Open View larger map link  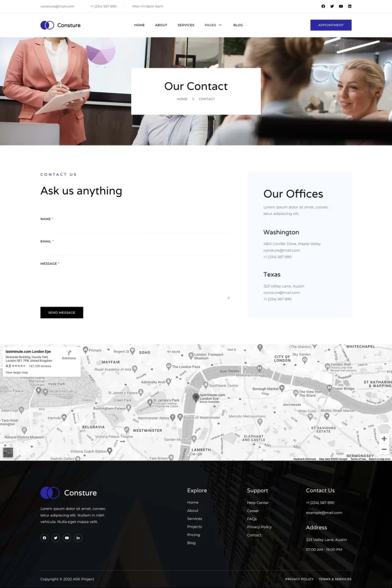pos(17,372)
